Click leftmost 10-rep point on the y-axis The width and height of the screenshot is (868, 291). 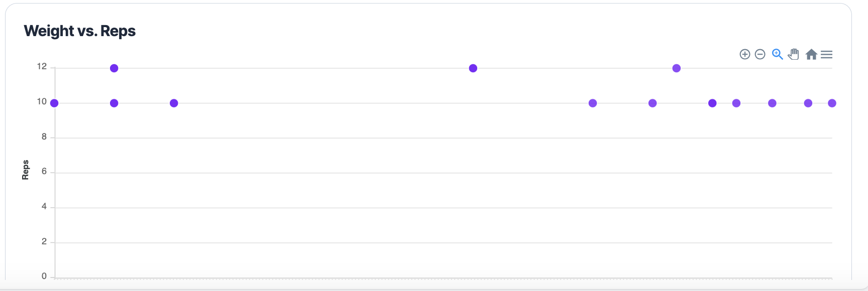click(x=54, y=103)
